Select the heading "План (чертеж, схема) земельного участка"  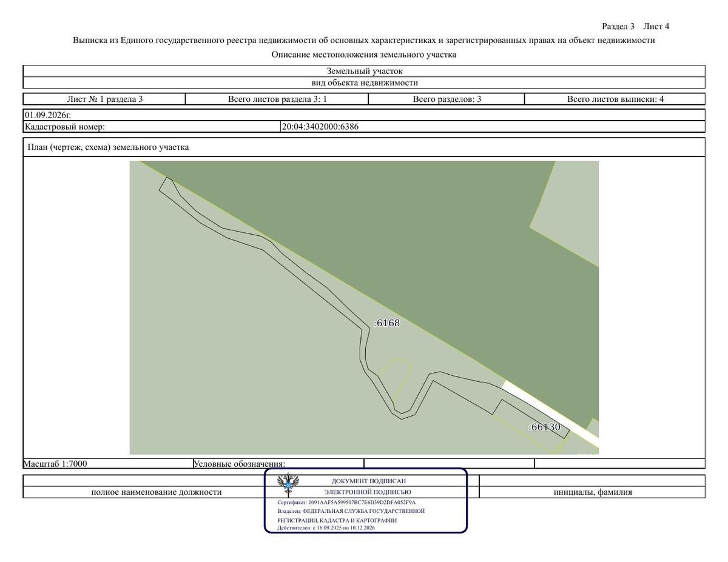(x=109, y=147)
